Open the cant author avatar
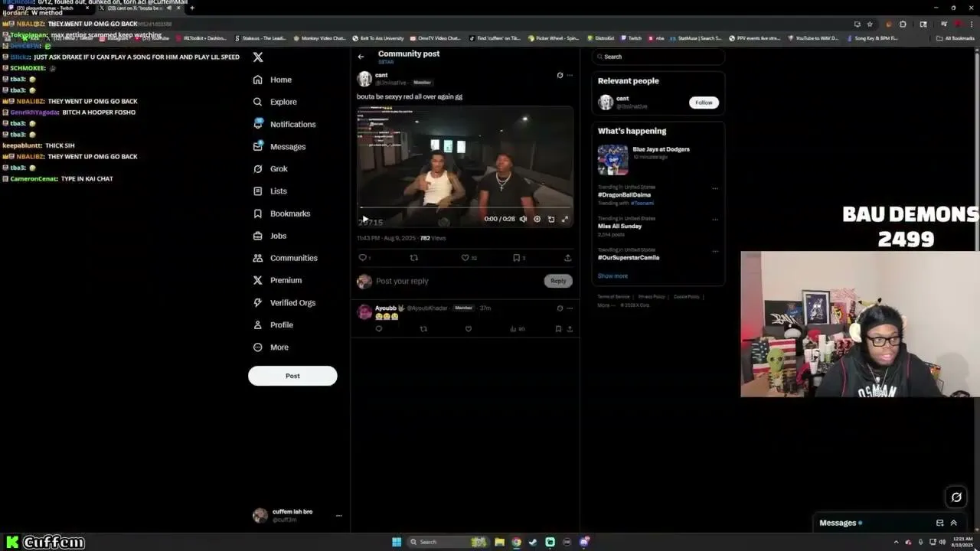The height and width of the screenshot is (551, 980). click(364, 79)
